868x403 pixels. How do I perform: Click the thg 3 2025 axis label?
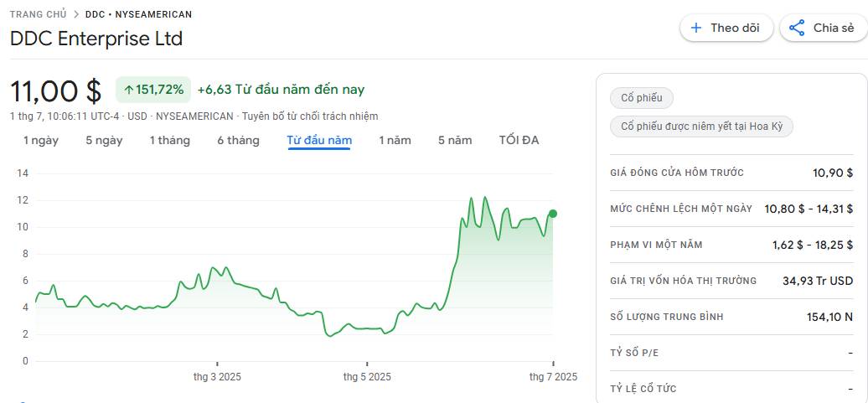217,377
